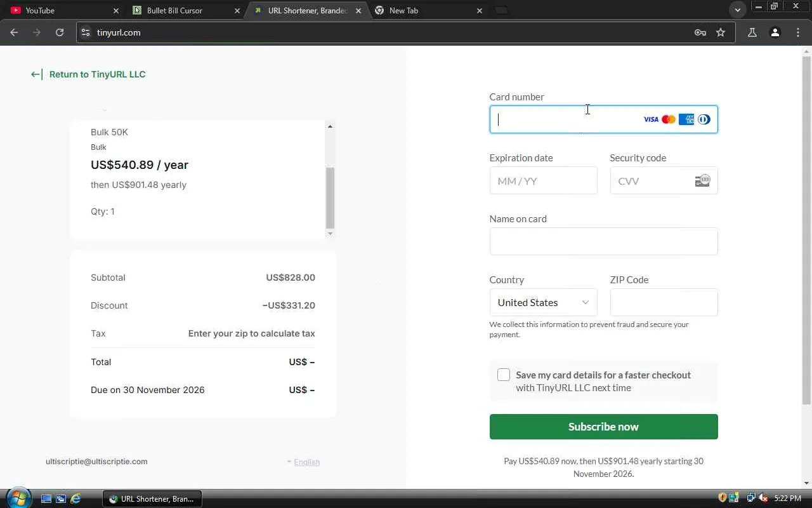
Task: Click the Subscribe now button
Action: [x=603, y=427]
